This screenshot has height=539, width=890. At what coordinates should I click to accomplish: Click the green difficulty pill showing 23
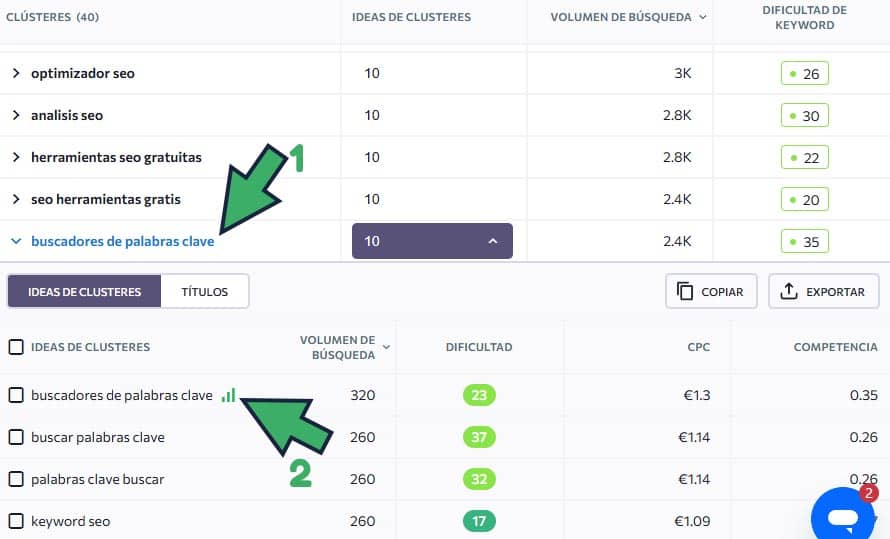[479, 395]
